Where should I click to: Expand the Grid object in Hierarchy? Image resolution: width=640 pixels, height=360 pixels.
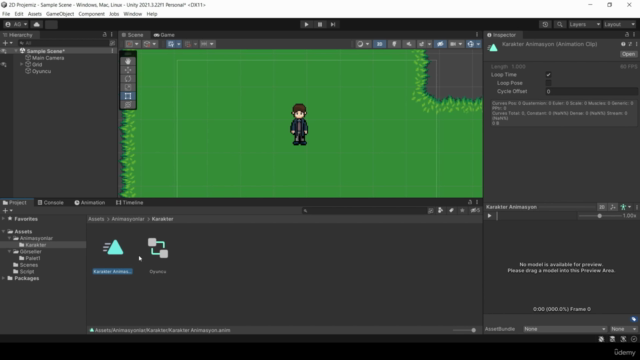point(22,64)
